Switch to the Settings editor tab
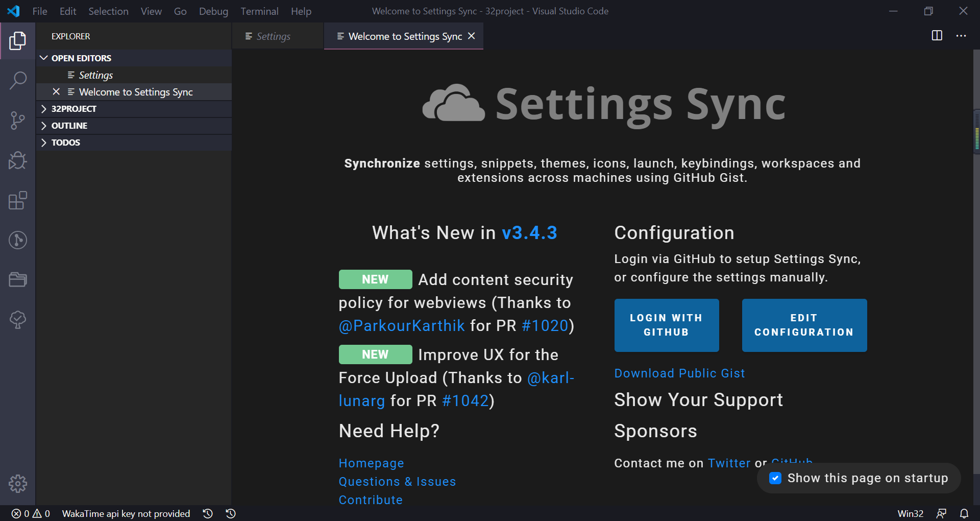Screen dimensions: 980x521 278,36
